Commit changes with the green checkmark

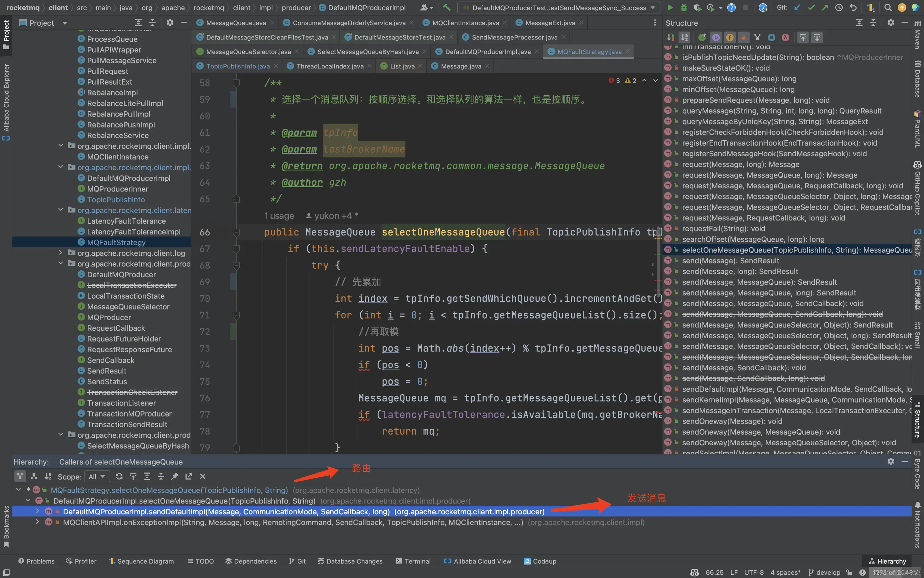tap(811, 8)
